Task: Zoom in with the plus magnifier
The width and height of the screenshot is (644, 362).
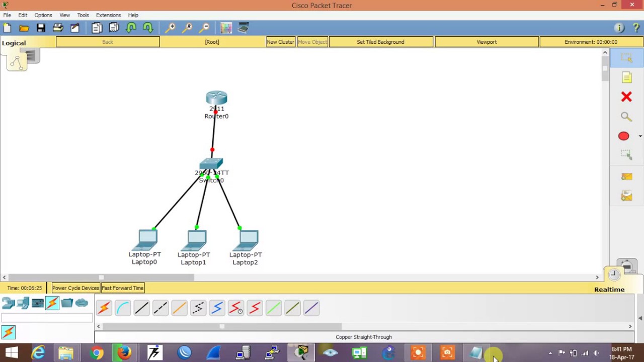Action: pyautogui.click(x=170, y=28)
